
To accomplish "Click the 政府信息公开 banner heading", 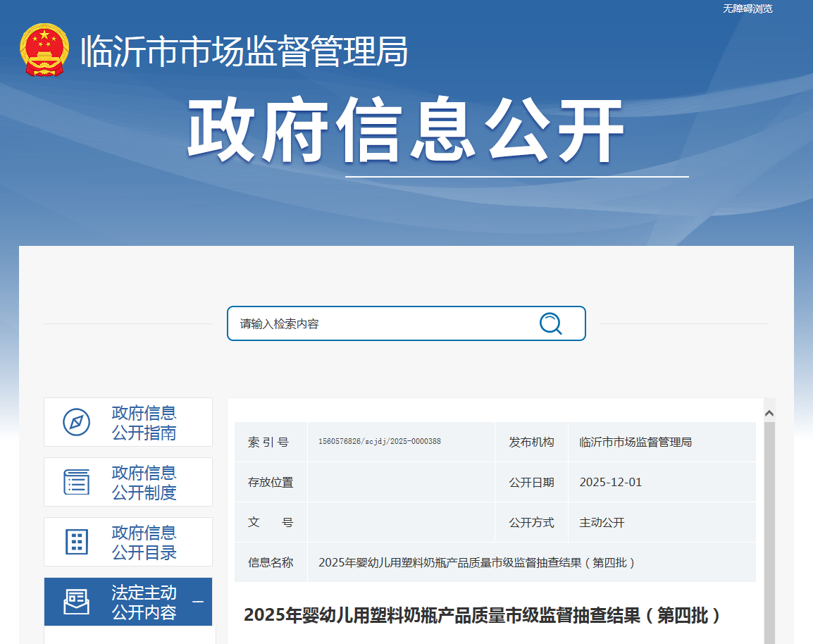I will [406, 132].
